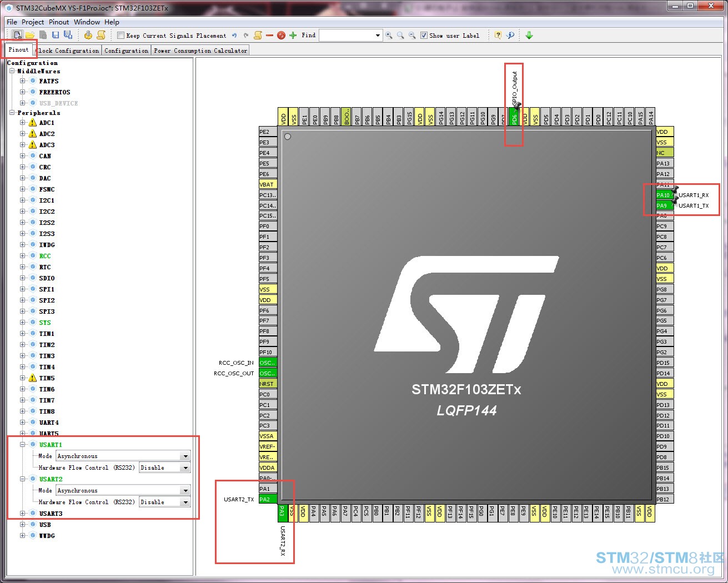Click the Redo arrow icon
Viewport: 728px width, 583px height.
246,36
